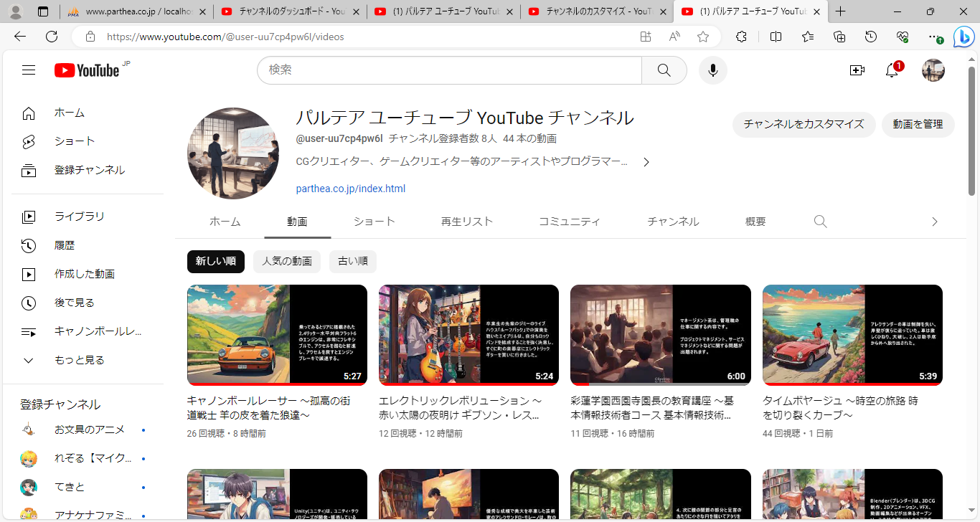Switch sorting to 人気の動画
This screenshot has width=980, height=522.
[x=286, y=262]
